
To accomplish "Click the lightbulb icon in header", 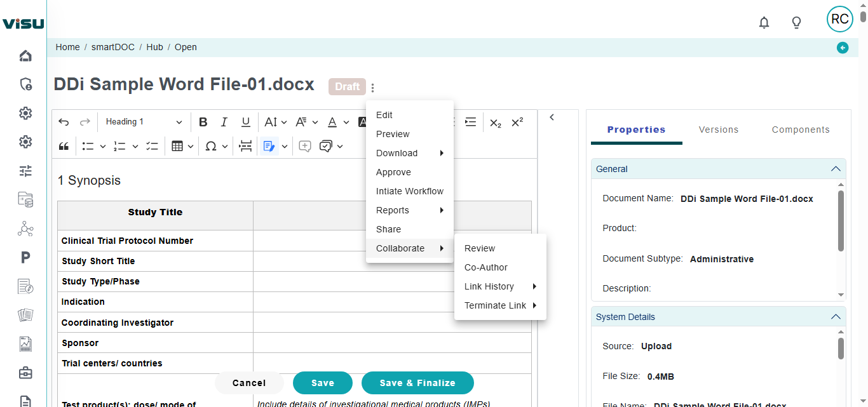I will click(796, 23).
